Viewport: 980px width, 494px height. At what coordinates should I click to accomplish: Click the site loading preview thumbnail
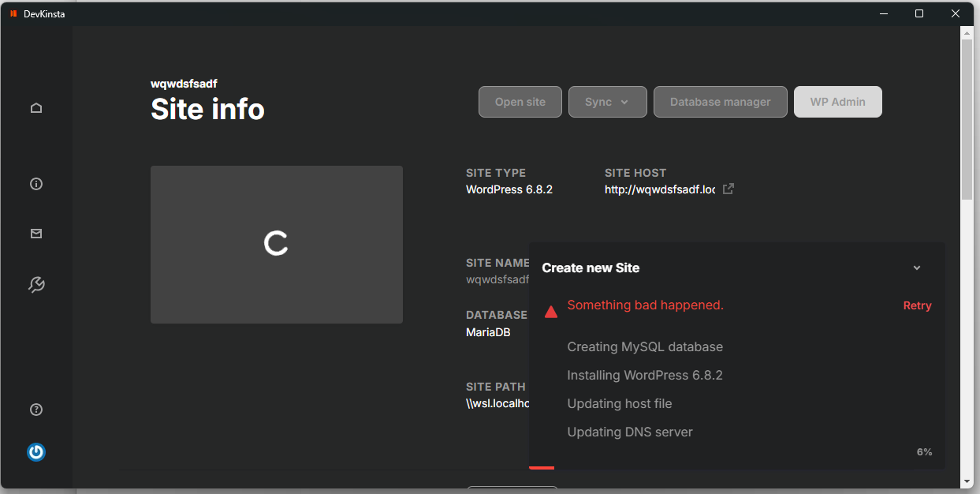[277, 245]
